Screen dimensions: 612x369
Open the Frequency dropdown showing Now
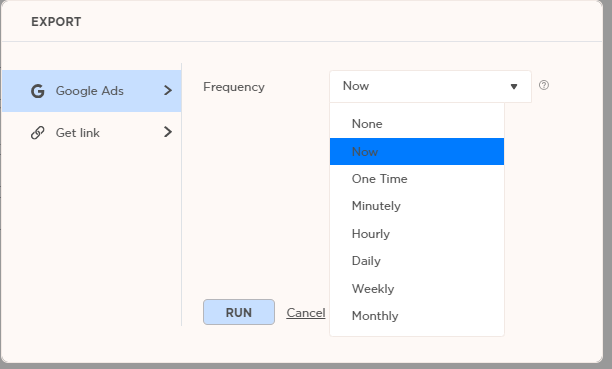[x=431, y=86]
